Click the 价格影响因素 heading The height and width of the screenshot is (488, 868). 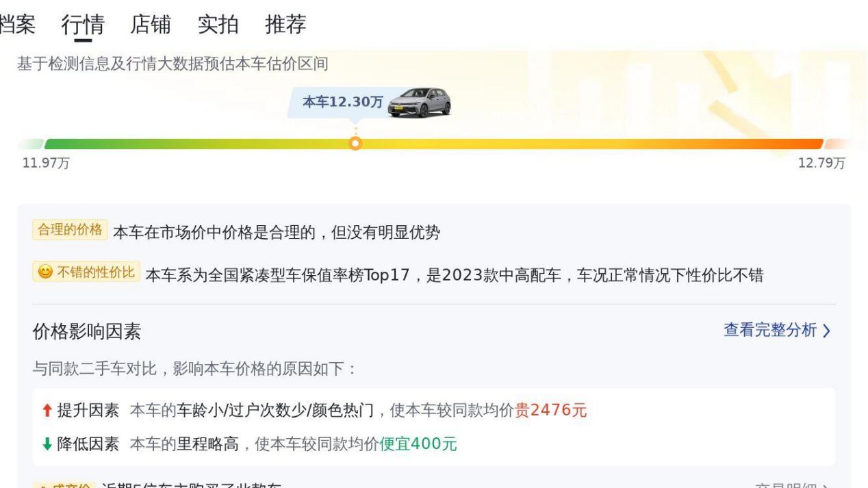tap(87, 332)
